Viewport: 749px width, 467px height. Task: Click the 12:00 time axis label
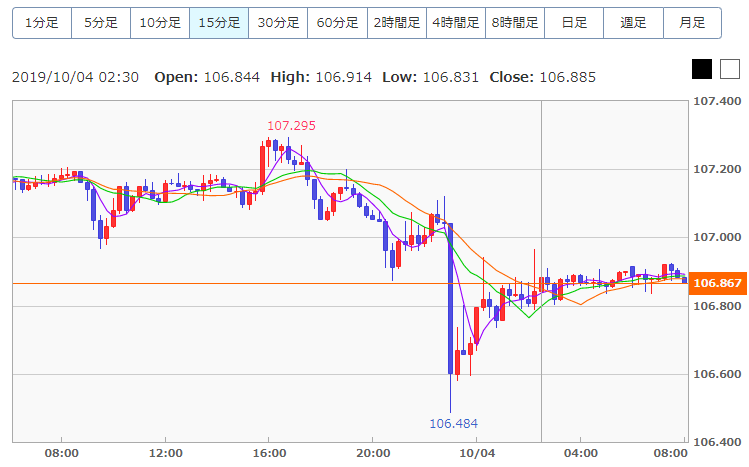(x=165, y=453)
